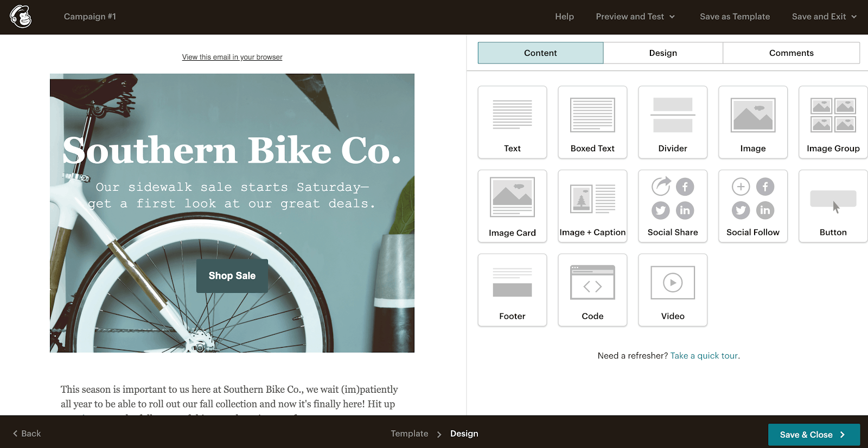Select the Social Follow content block
This screenshot has height=448, width=868.
pyautogui.click(x=753, y=206)
